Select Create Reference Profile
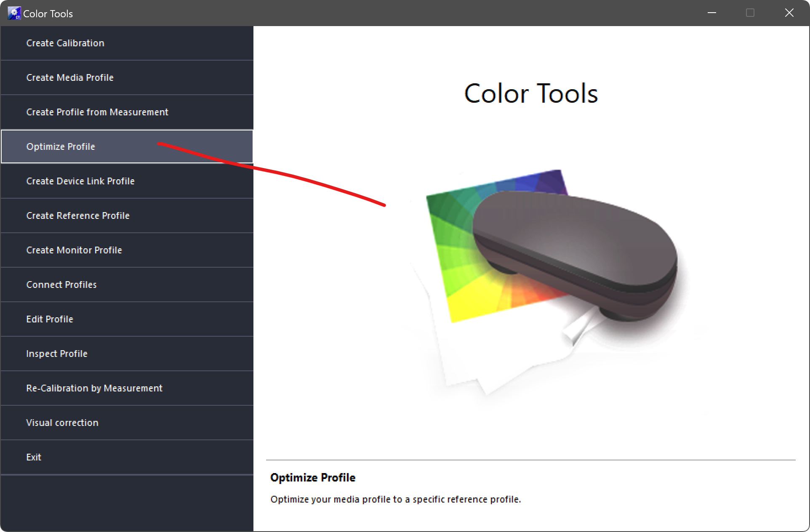 point(78,215)
